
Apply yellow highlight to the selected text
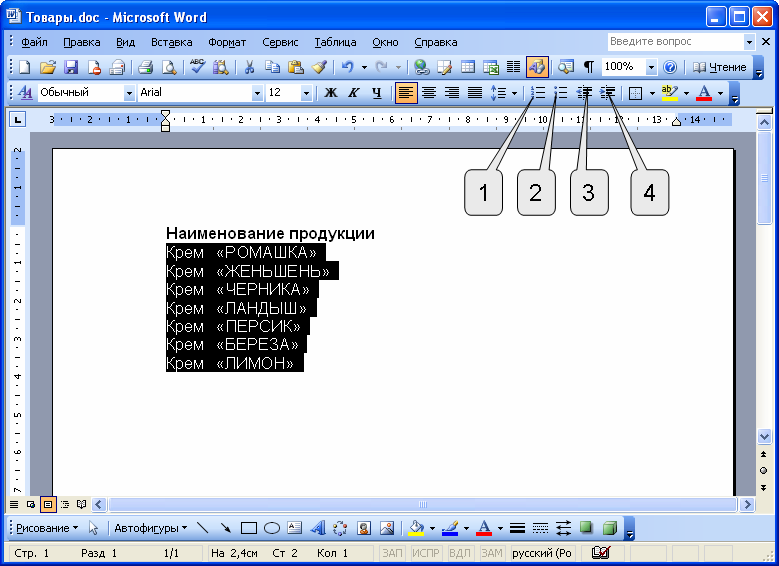670,93
